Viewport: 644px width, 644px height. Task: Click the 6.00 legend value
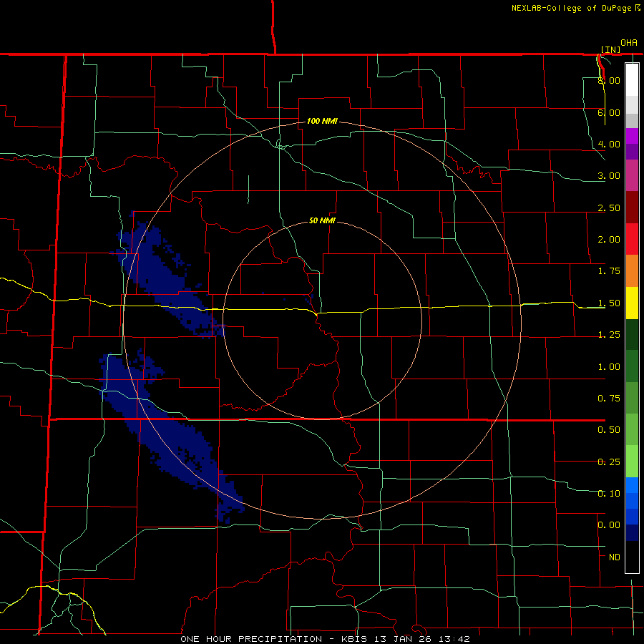tap(609, 112)
